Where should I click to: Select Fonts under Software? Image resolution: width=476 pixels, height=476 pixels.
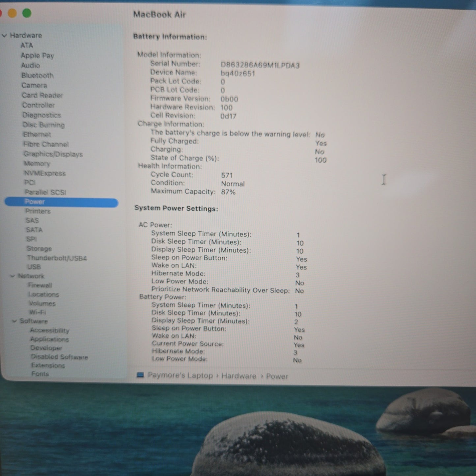[40, 374]
